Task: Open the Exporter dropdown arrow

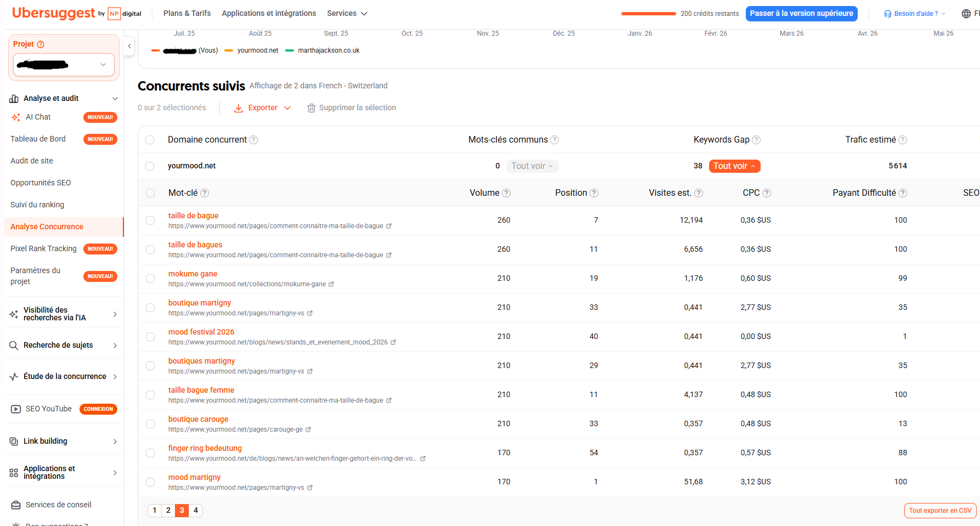Action: pos(287,108)
